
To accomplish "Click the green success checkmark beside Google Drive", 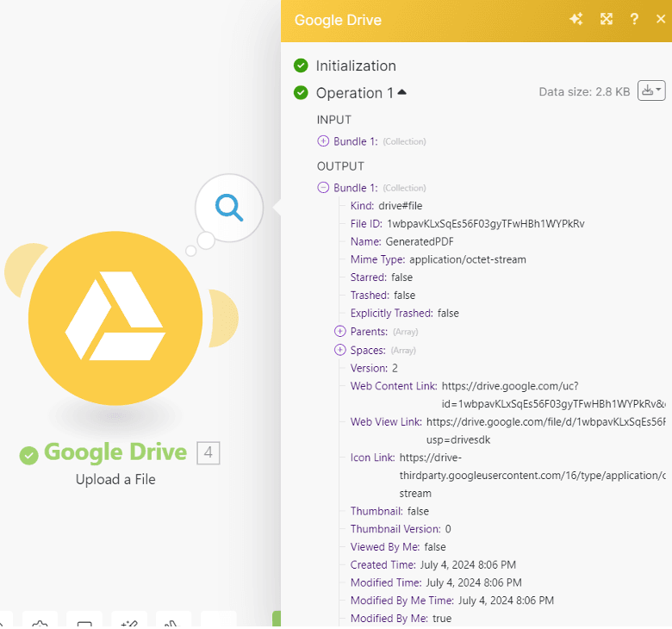I will point(29,454).
